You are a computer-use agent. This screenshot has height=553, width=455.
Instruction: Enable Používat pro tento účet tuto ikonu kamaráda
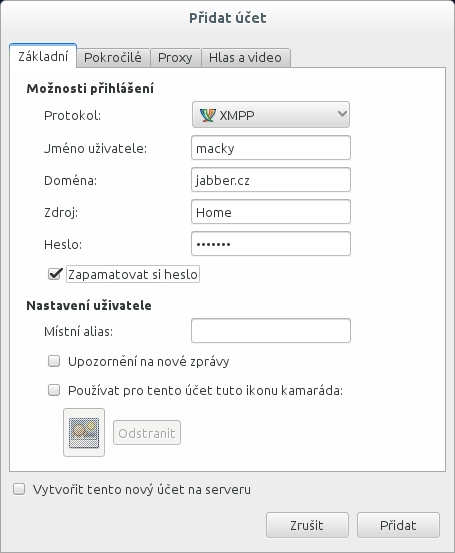click(x=54, y=390)
